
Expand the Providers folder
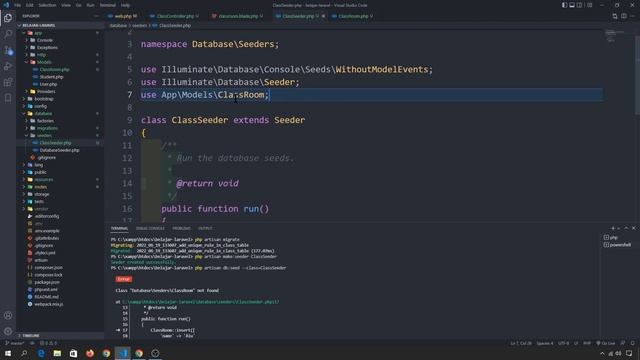point(46,92)
